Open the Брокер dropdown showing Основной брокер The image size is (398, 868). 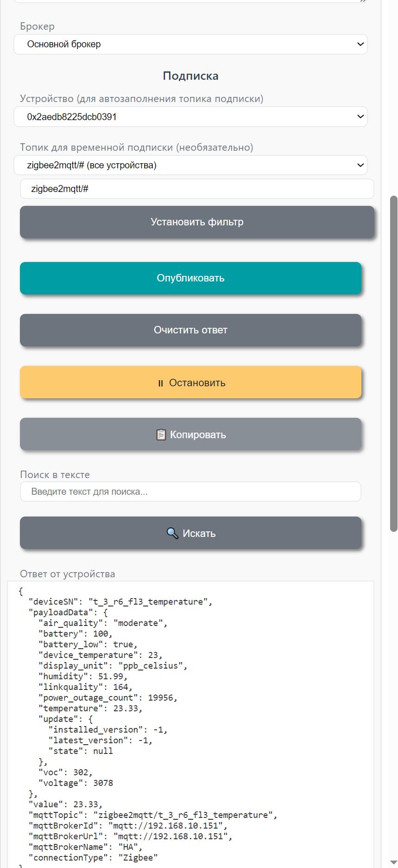[190, 45]
